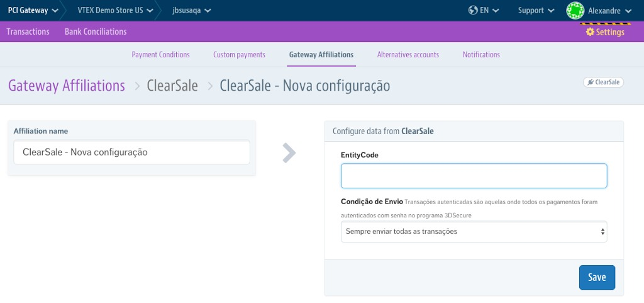Click the 'EntityCode' label
The width and height of the screenshot is (644, 303).
[360, 155]
